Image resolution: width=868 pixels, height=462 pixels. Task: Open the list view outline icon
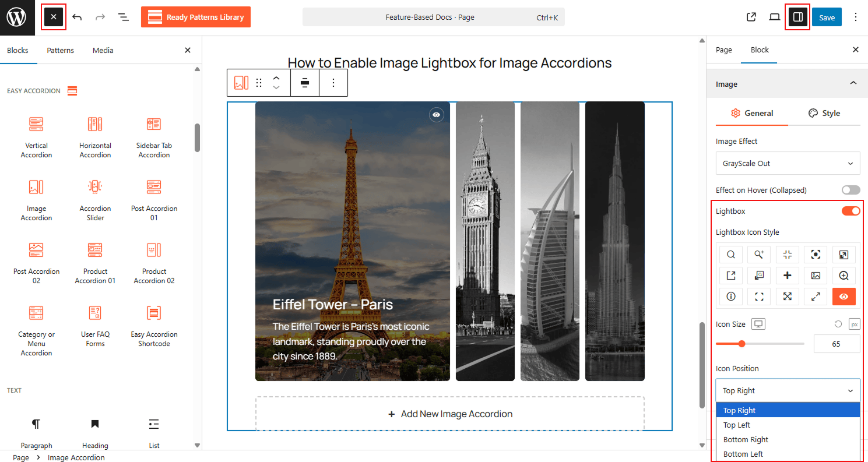tap(124, 17)
